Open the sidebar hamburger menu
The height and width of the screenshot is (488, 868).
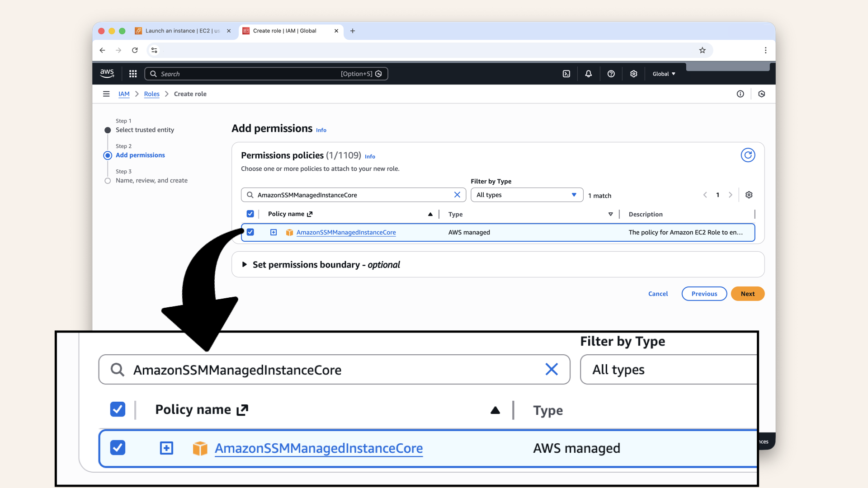click(106, 94)
